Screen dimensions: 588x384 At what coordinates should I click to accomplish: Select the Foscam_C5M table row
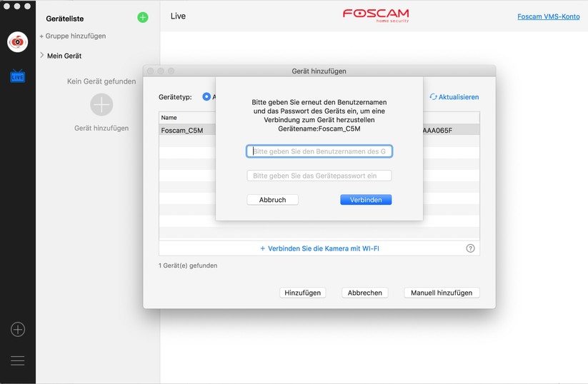(319, 130)
